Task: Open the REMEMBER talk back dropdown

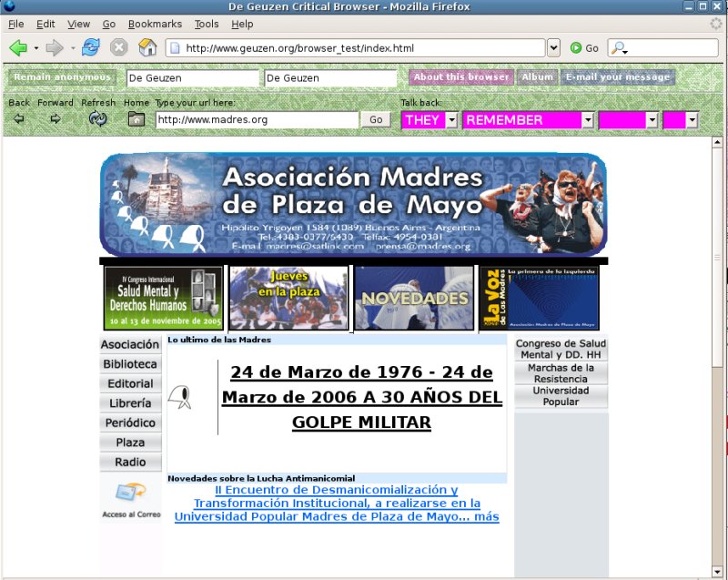Action: (x=588, y=120)
